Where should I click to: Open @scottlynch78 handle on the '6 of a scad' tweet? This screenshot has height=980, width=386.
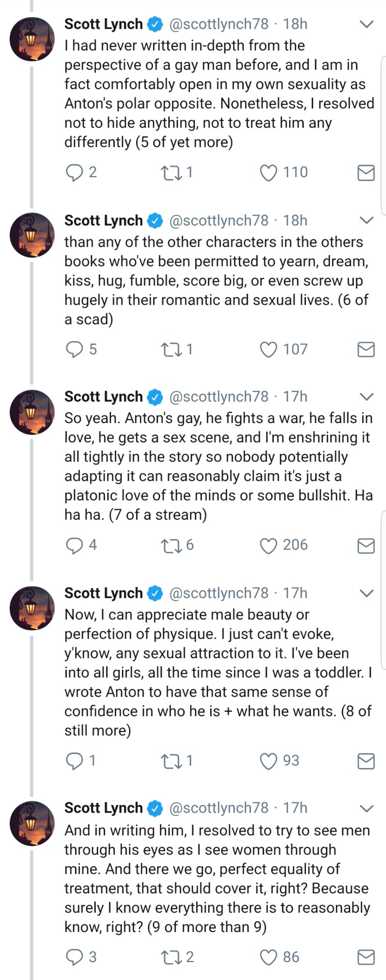coord(218,220)
